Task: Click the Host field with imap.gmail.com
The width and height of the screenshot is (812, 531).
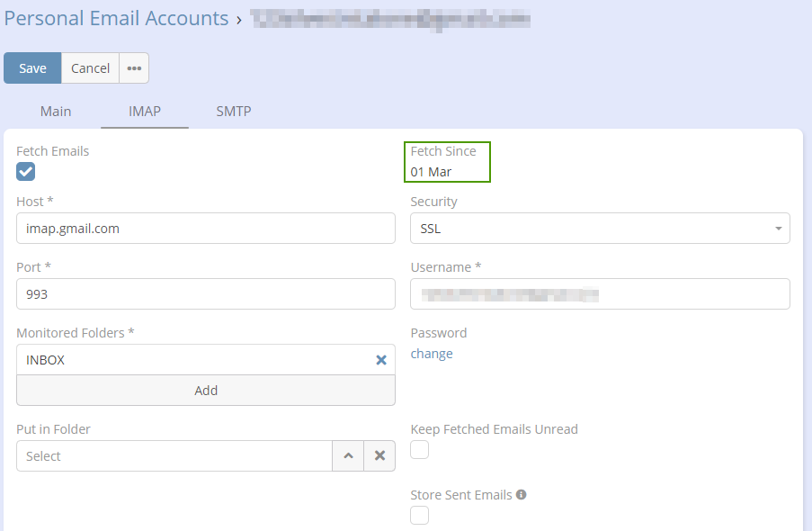Action: point(206,229)
